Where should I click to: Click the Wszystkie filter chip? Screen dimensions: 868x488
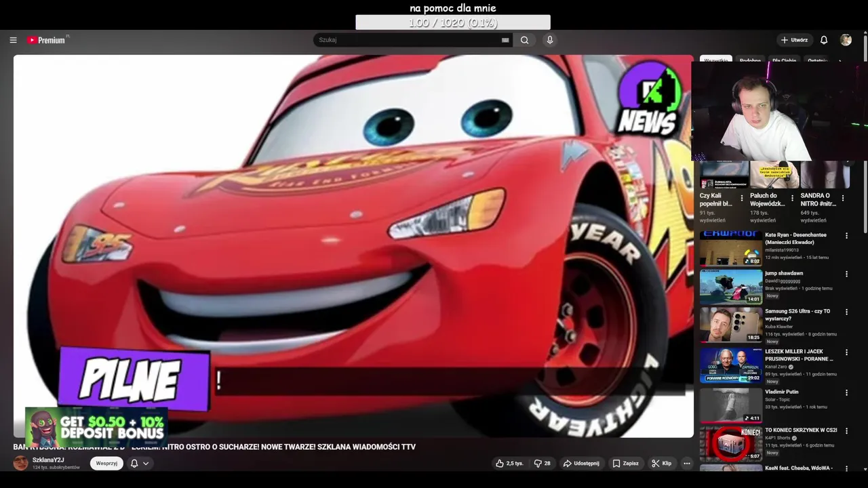pos(716,60)
